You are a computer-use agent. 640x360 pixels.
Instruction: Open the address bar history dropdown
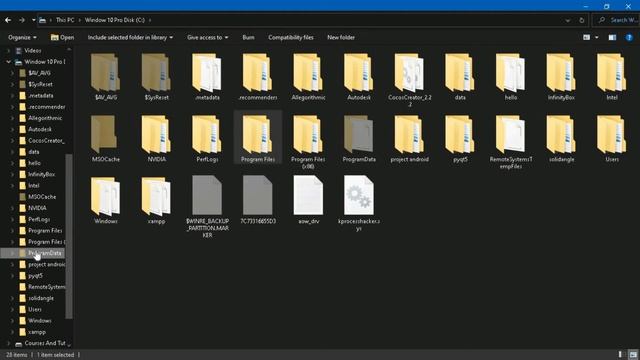coord(568,20)
